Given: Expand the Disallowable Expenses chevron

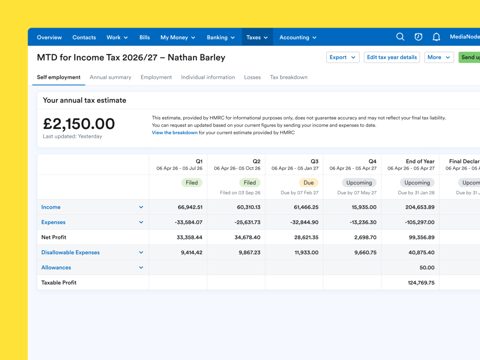Looking at the screenshot, I should pos(141,252).
